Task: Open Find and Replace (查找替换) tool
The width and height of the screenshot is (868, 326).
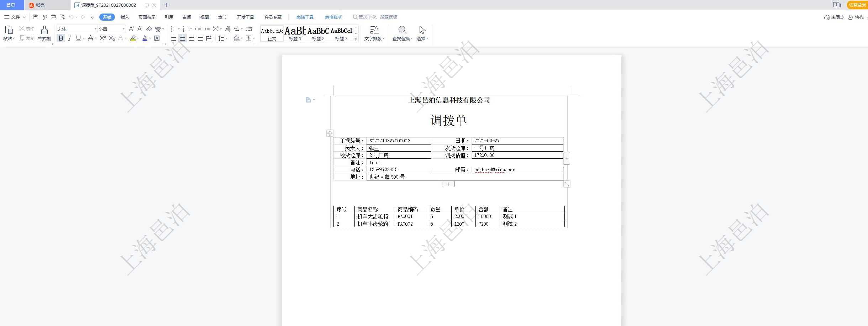Action: (402, 33)
